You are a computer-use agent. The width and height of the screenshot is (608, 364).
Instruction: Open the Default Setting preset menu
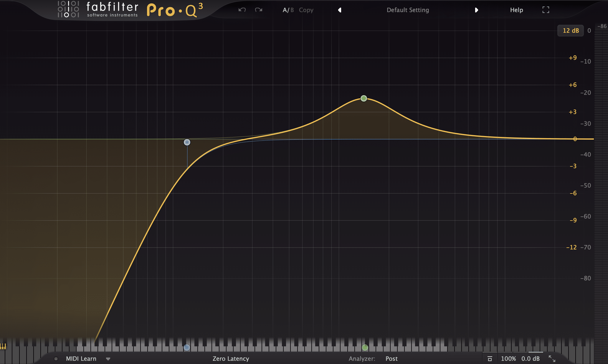(408, 10)
